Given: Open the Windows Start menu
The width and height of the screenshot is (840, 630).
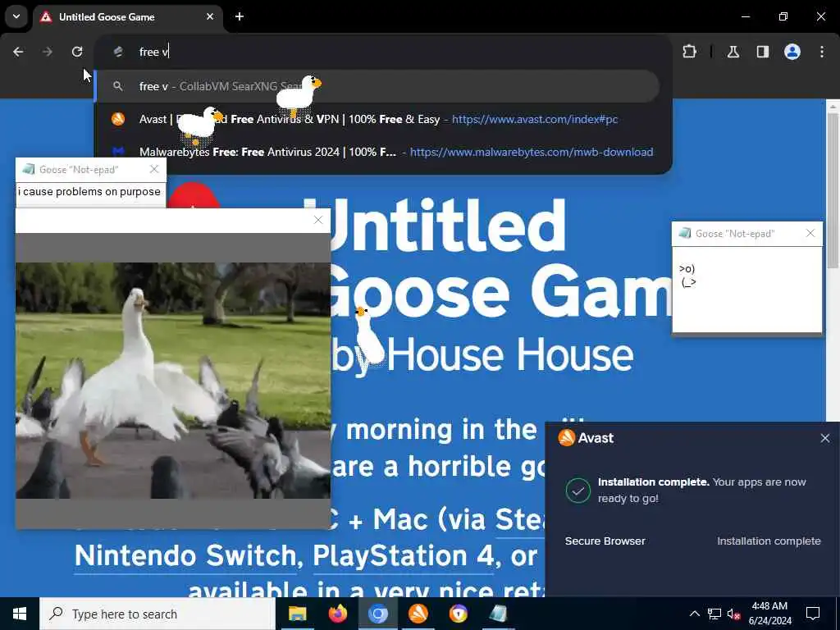Looking at the screenshot, I should (20, 614).
